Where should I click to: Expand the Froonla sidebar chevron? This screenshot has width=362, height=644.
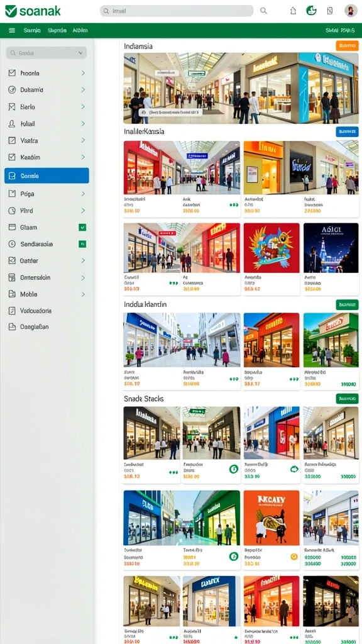(x=83, y=73)
